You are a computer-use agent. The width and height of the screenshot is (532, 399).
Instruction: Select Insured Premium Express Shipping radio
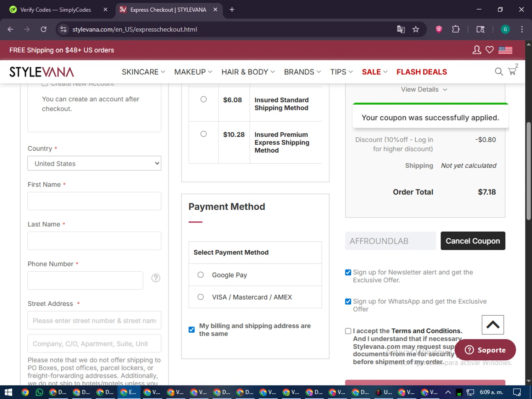coord(204,134)
